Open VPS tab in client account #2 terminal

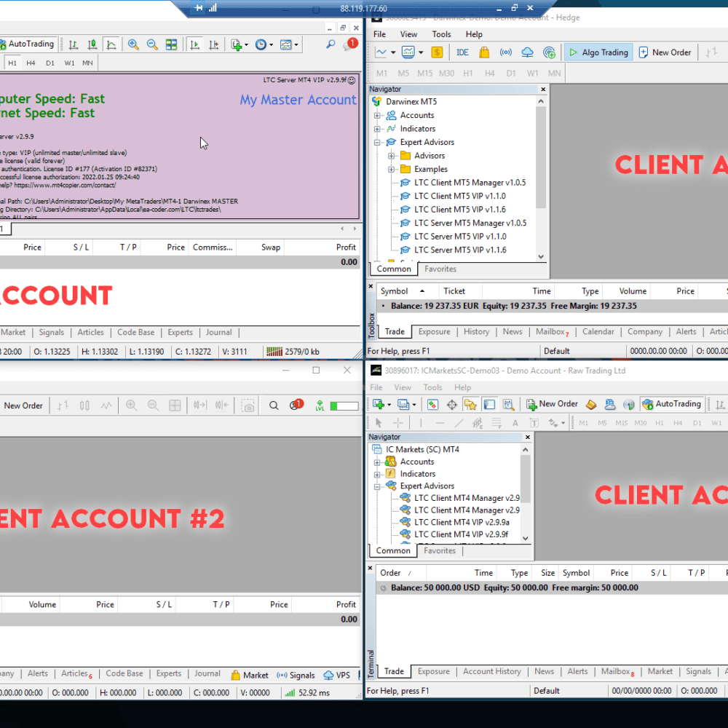[337, 675]
